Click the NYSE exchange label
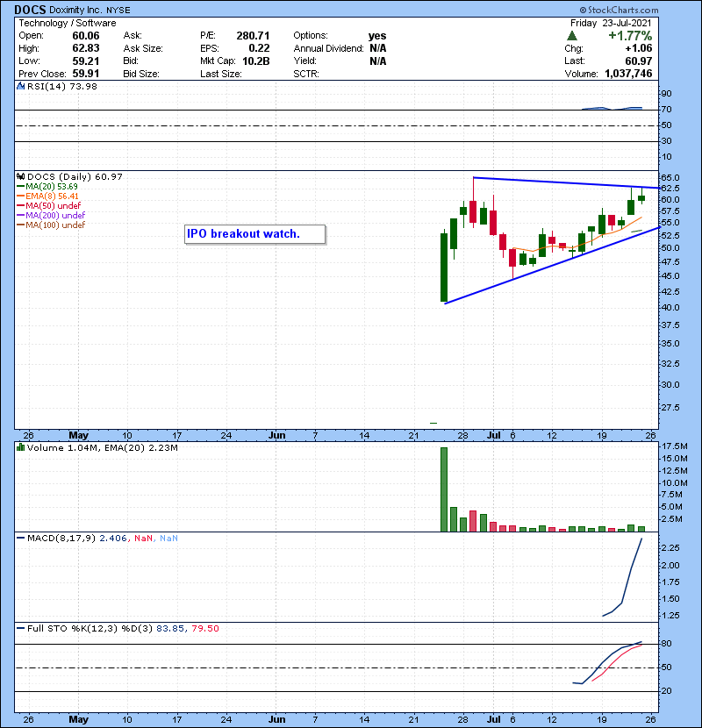702x728 pixels. click(x=118, y=11)
